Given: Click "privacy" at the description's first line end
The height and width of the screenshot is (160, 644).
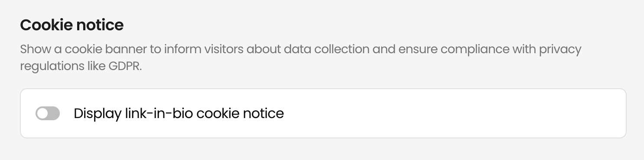Looking at the screenshot, I should pyautogui.click(x=560, y=49).
